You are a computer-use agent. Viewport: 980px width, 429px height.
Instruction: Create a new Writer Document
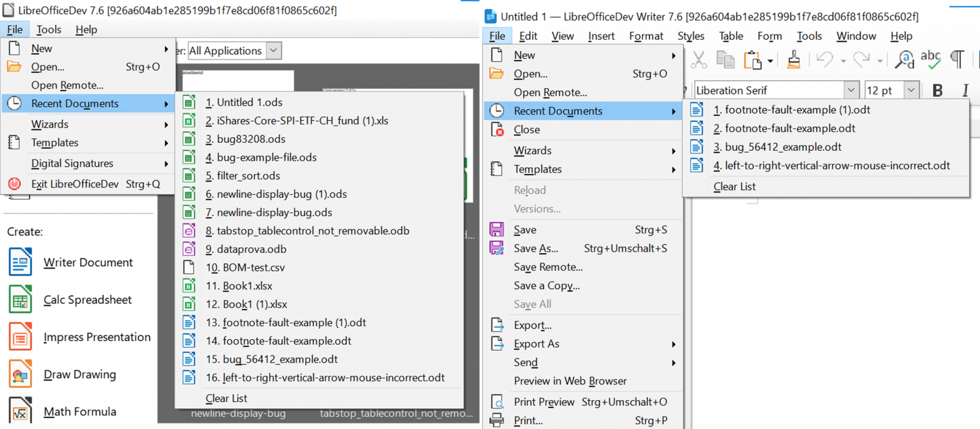88,262
